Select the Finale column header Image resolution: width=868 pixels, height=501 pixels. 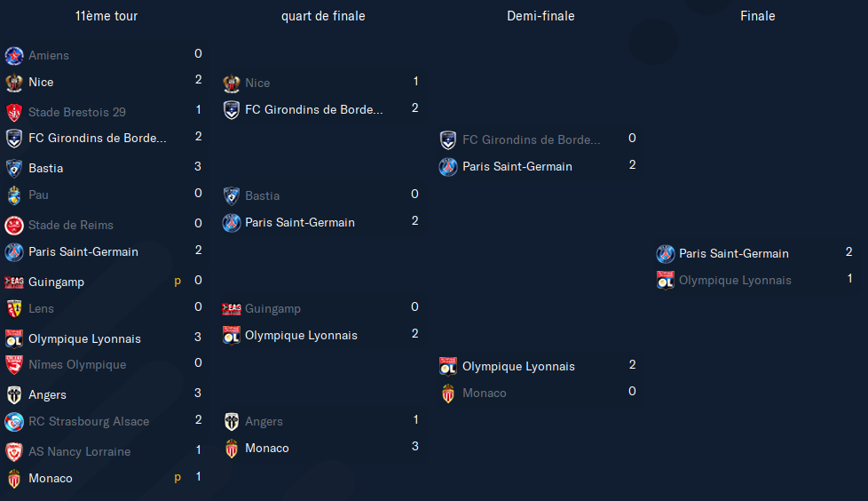[x=758, y=16]
